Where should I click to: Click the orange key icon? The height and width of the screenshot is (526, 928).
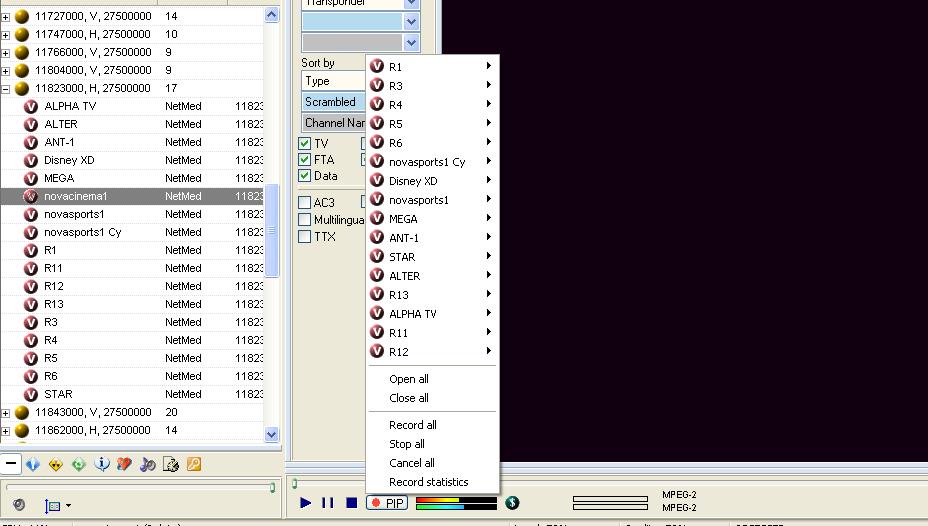pos(194,464)
